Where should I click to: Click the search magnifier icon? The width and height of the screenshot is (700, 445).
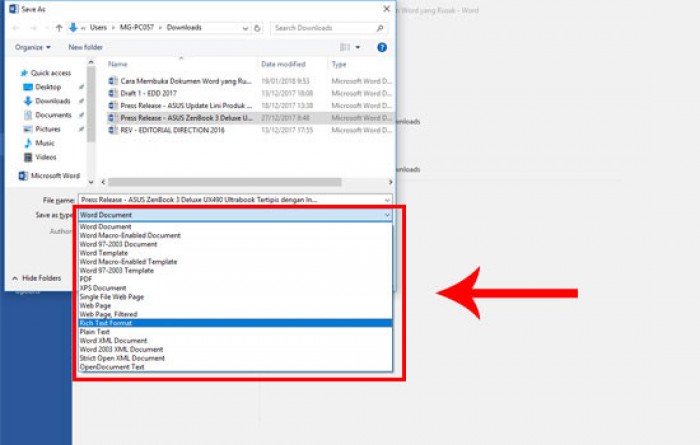point(380,28)
